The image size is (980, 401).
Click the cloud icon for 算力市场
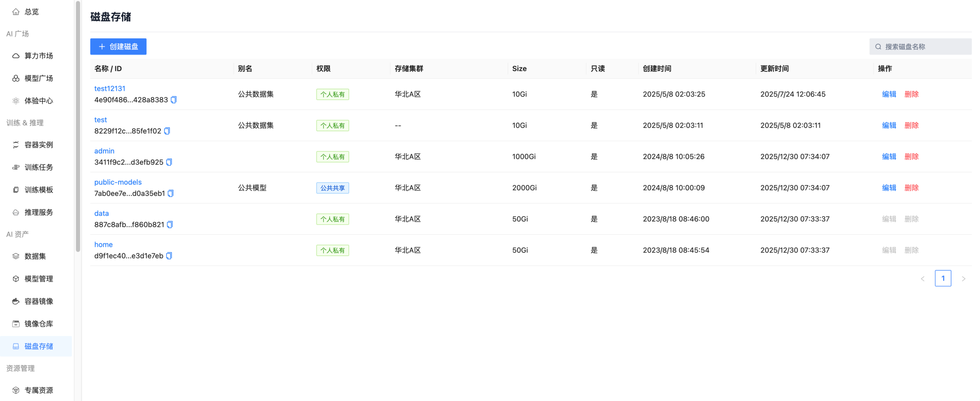[x=16, y=56]
